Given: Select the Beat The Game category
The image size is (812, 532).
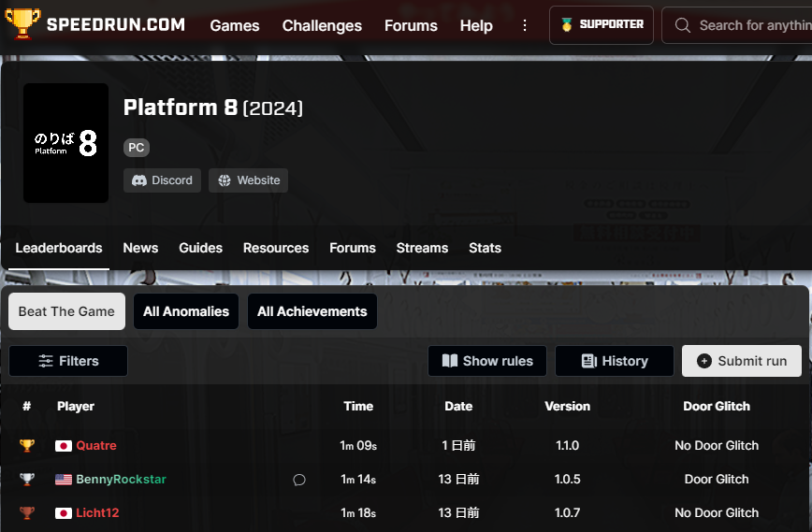Looking at the screenshot, I should 66,311.
